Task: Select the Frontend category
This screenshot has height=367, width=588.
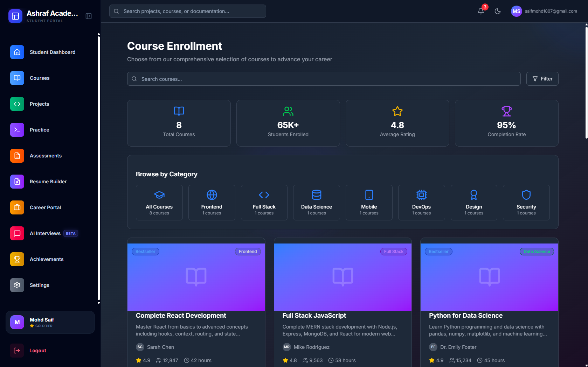Action: click(212, 203)
